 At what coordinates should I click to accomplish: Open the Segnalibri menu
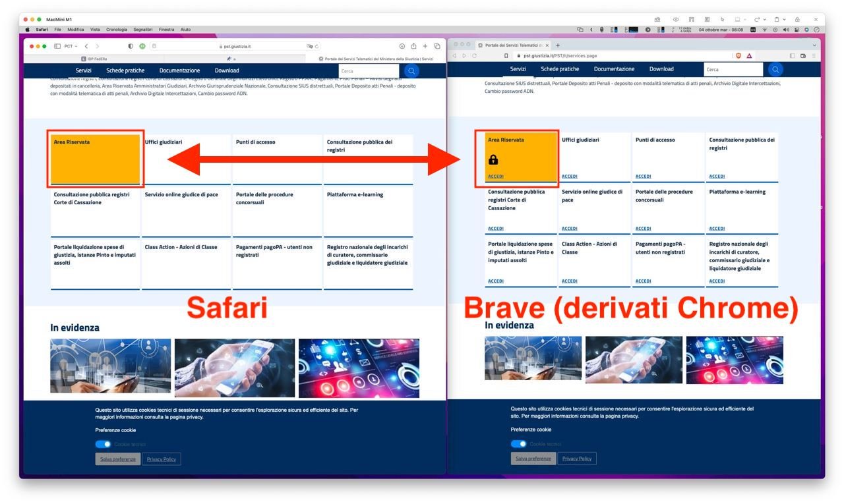click(143, 30)
